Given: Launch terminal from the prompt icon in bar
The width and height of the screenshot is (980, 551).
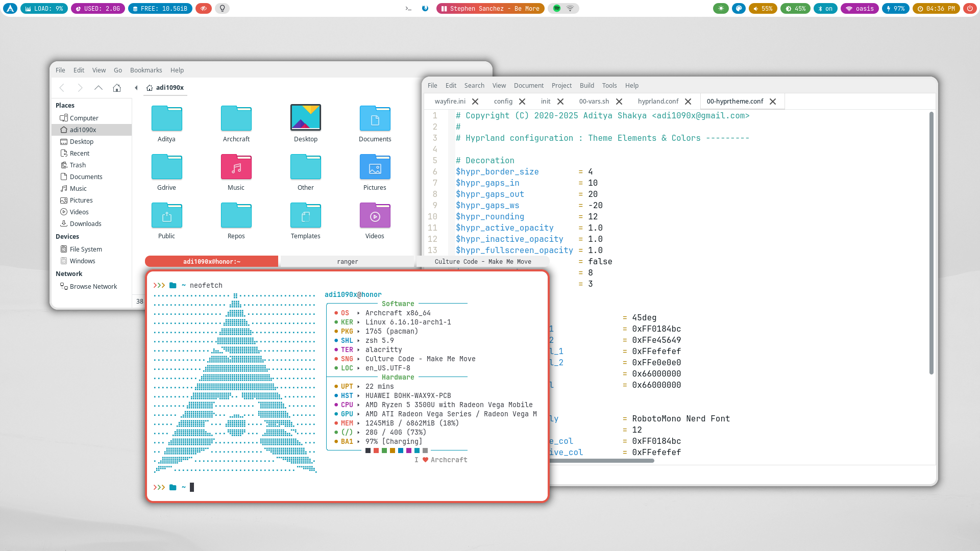Looking at the screenshot, I should [408, 8].
